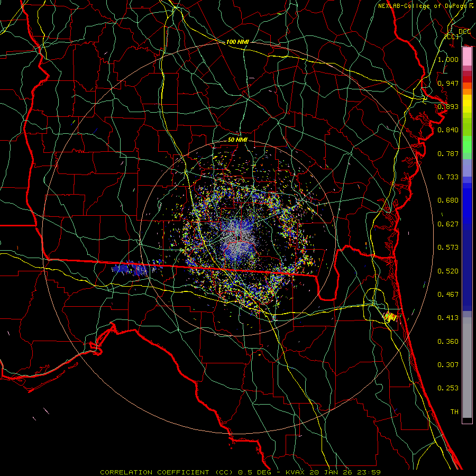The width and height of the screenshot is (476, 476).
Task: Click the gray radar center clutter at KVAX
Action: click(x=239, y=240)
